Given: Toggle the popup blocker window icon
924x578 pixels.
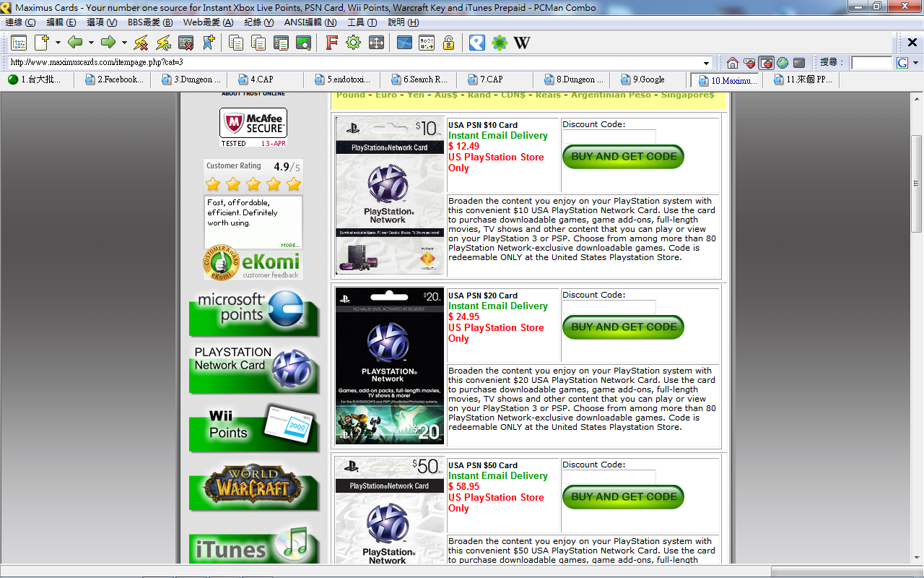Looking at the screenshot, I should click(x=766, y=63).
